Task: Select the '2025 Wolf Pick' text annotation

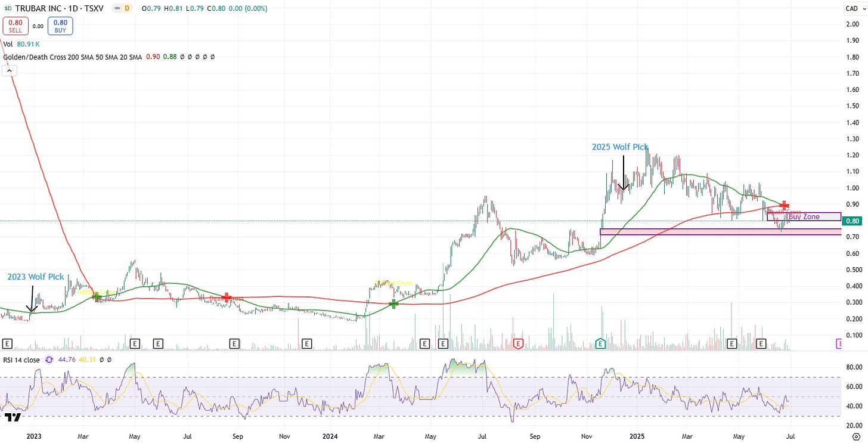Action: [620, 147]
